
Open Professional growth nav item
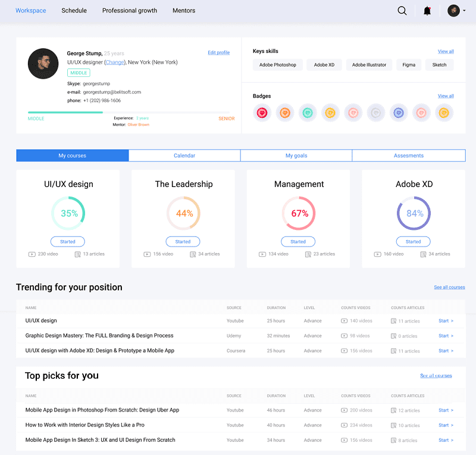(130, 10)
